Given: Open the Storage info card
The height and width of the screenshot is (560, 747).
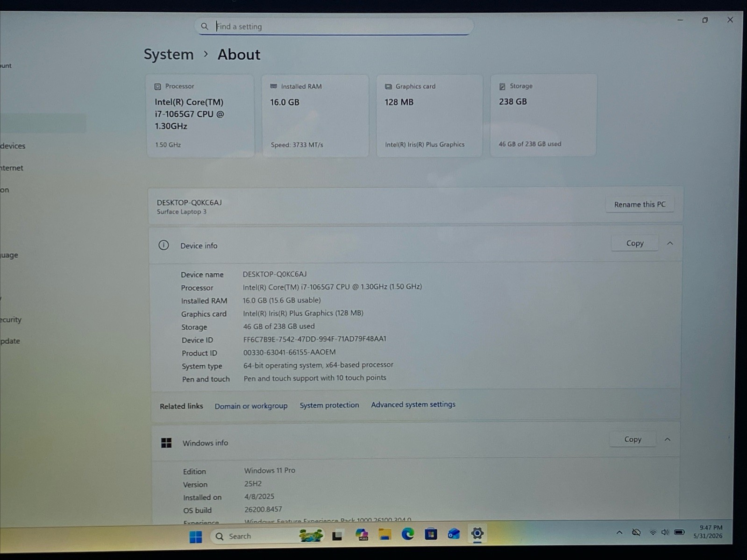Looking at the screenshot, I should (x=543, y=115).
